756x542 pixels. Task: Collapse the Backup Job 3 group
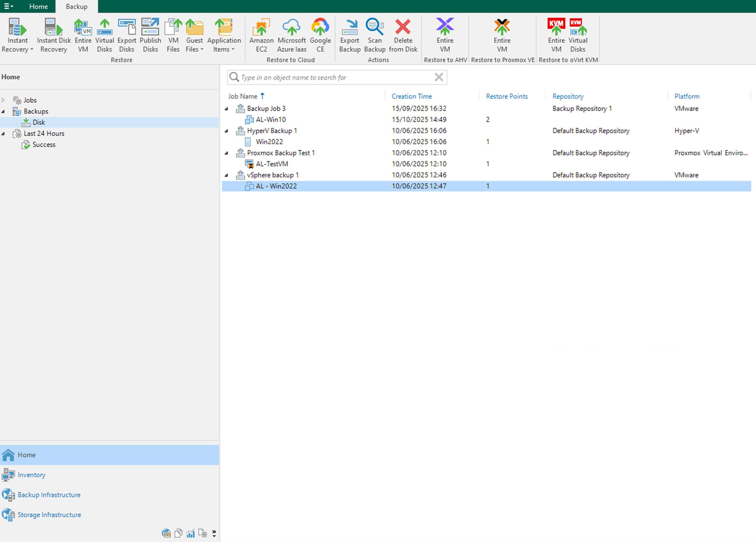point(227,109)
